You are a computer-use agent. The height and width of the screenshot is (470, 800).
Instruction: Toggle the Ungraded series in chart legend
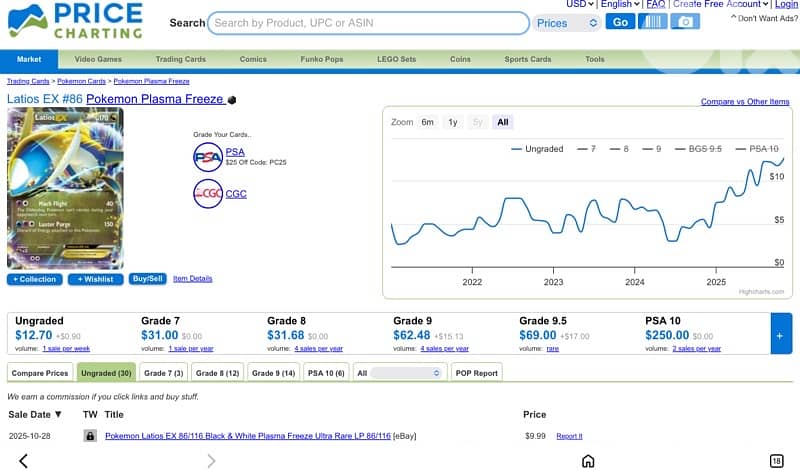click(x=537, y=149)
